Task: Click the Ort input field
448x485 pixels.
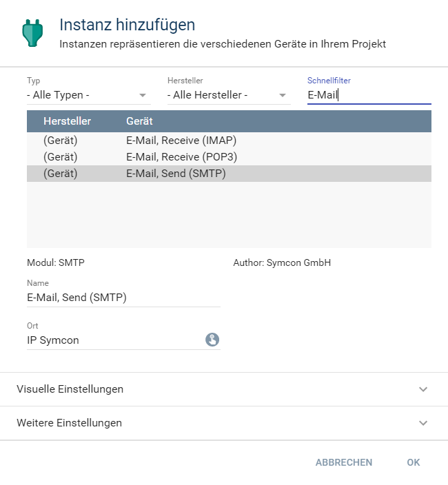Action: click(114, 340)
